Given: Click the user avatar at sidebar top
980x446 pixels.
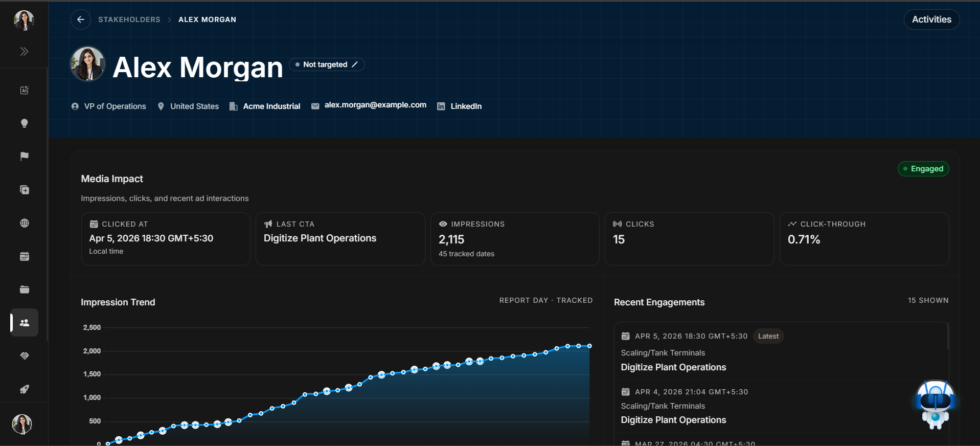Looking at the screenshot, I should point(24,20).
